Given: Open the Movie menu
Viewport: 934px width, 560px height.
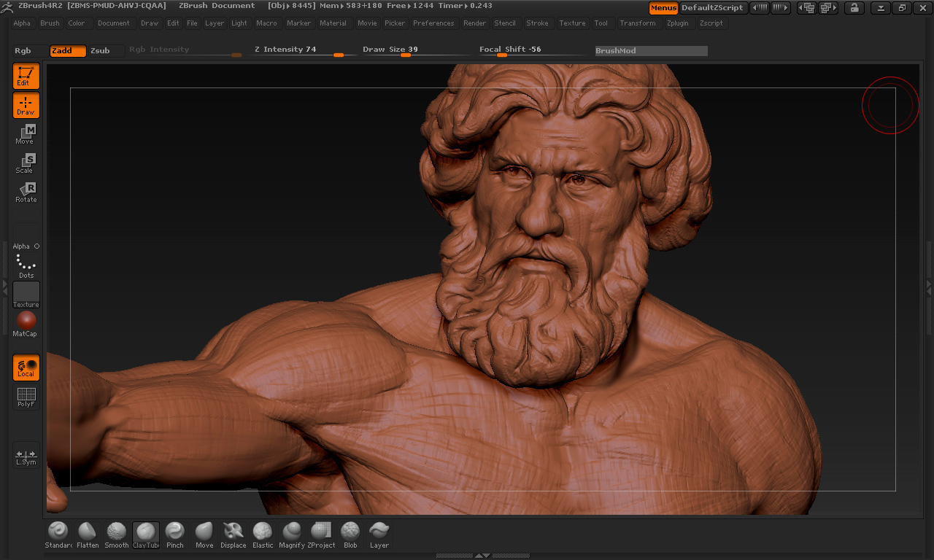Looking at the screenshot, I should click(368, 23).
